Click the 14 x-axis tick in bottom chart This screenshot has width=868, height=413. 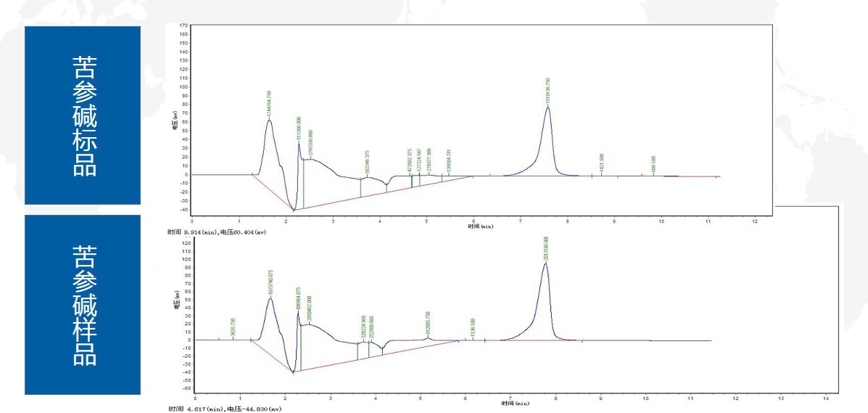(825, 398)
